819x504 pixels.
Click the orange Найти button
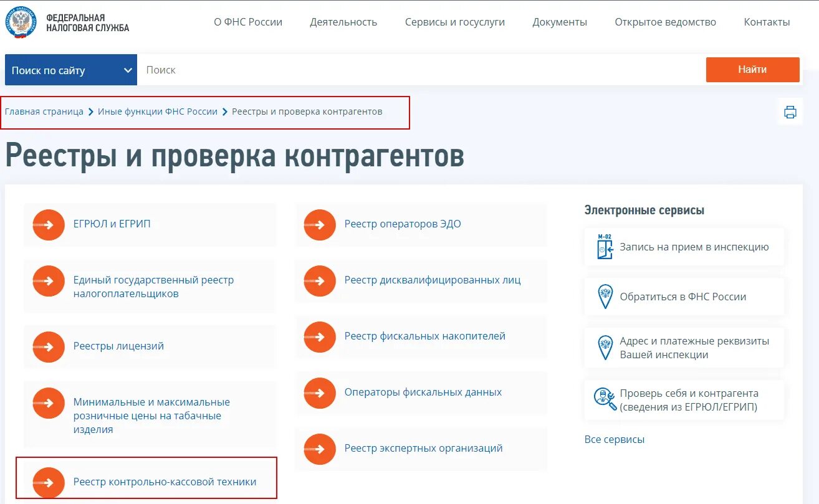point(752,70)
